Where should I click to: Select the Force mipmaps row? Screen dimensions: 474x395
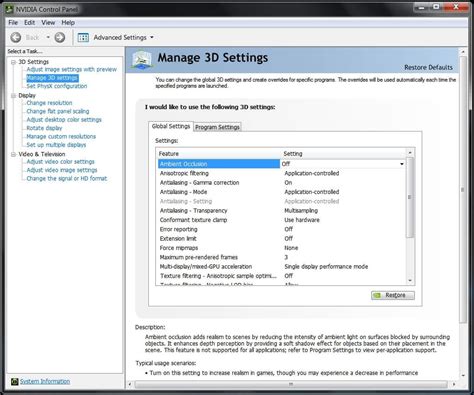(x=282, y=248)
